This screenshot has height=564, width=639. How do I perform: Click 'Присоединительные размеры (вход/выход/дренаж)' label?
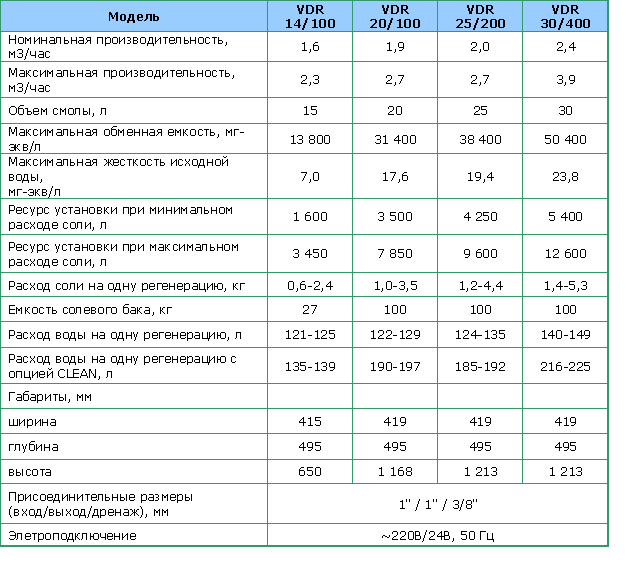coord(100,504)
